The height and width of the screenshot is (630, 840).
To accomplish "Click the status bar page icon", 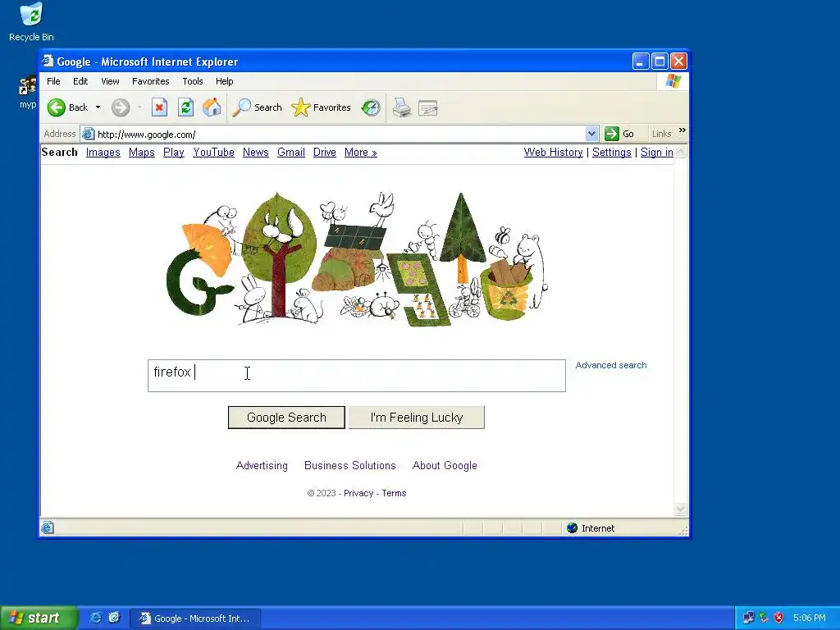I will pyautogui.click(x=47, y=527).
